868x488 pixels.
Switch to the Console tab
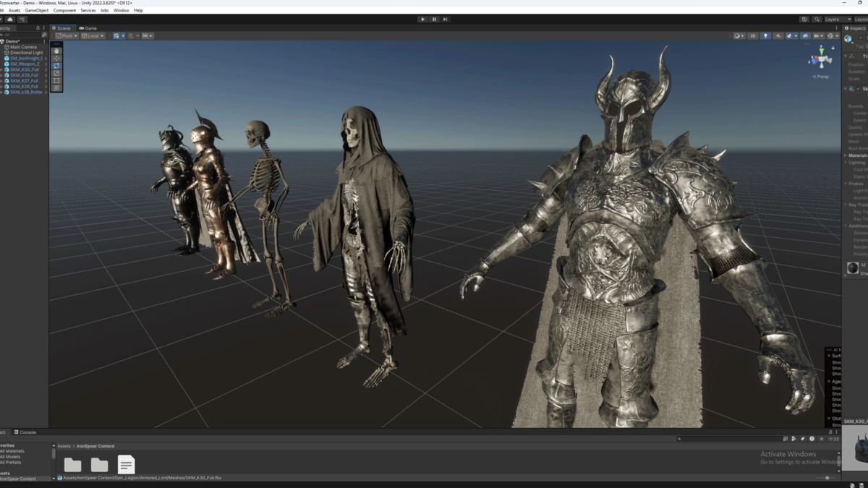tap(25, 432)
